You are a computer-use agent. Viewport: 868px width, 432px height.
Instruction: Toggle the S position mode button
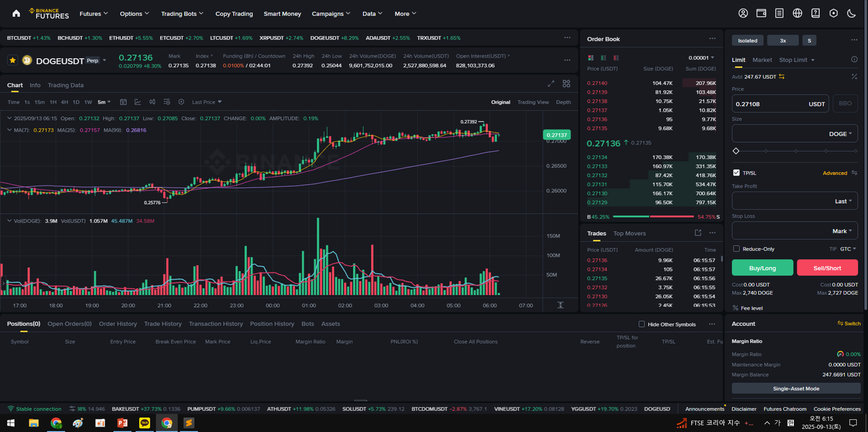click(x=809, y=41)
